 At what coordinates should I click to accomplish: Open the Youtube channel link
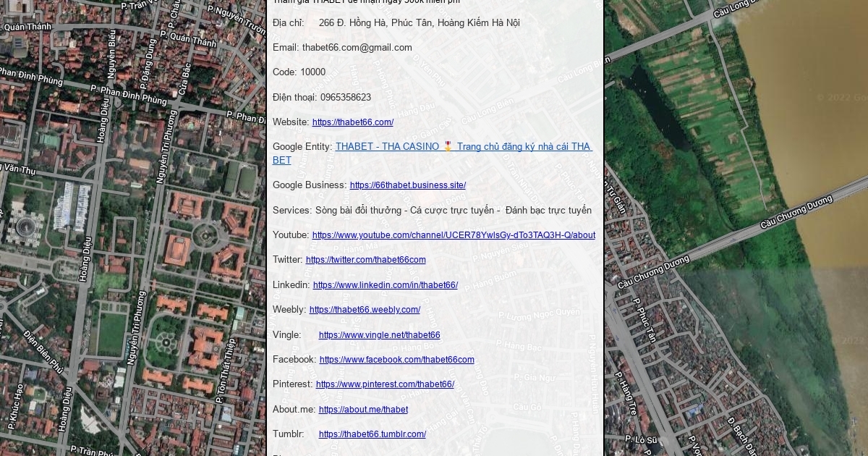click(x=454, y=235)
